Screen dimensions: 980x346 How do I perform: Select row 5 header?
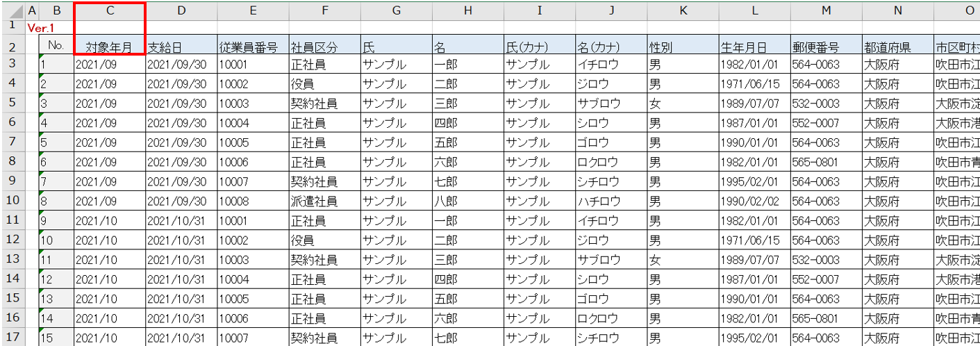coord(12,104)
